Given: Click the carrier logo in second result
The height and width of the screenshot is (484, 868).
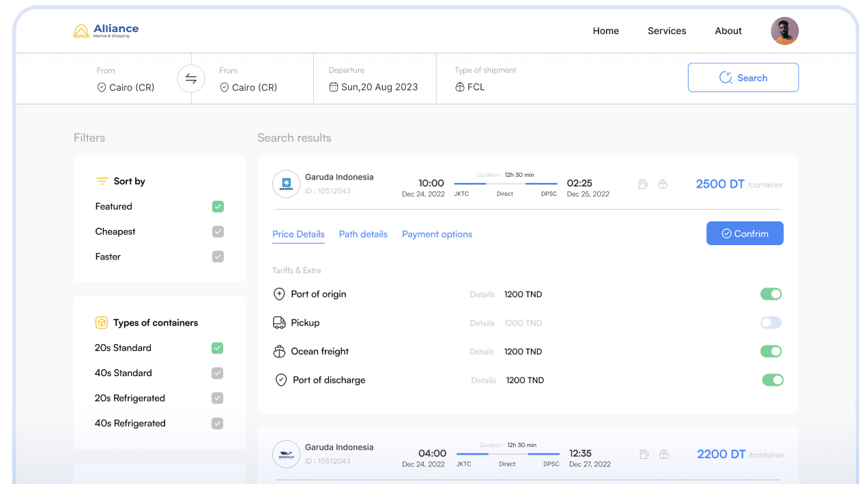Looking at the screenshot, I should (286, 454).
